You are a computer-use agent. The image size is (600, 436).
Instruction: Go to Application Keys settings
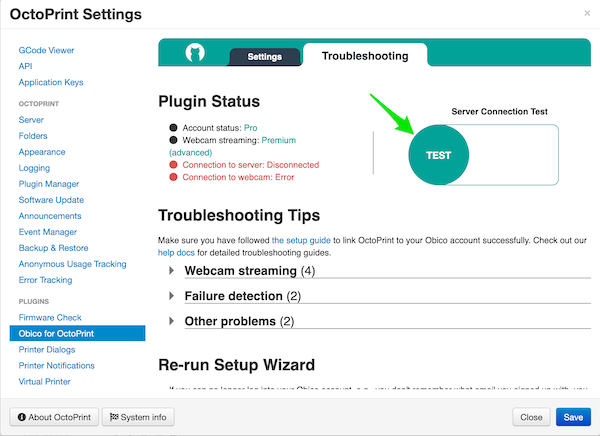pyautogui.click(x=51, y=82)
